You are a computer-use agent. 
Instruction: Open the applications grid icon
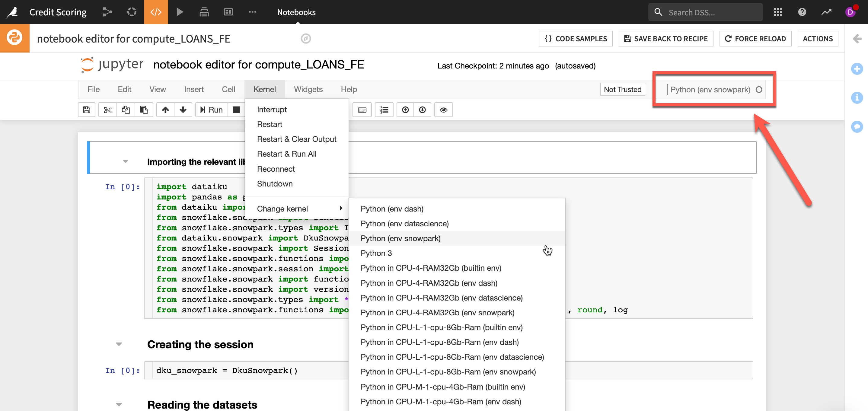(778, 12)
